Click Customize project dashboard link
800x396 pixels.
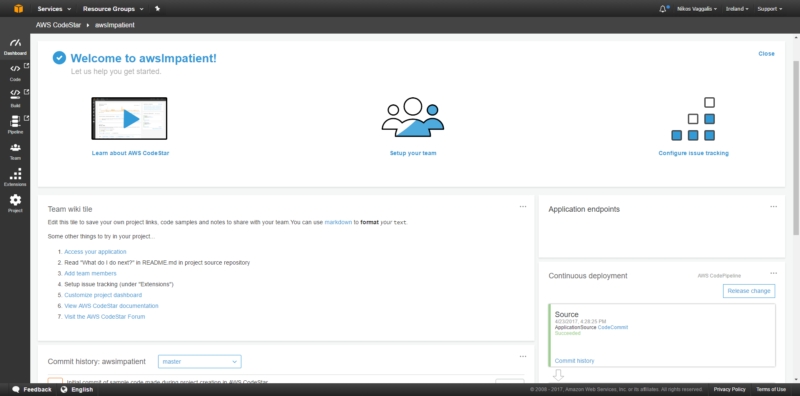103,295
